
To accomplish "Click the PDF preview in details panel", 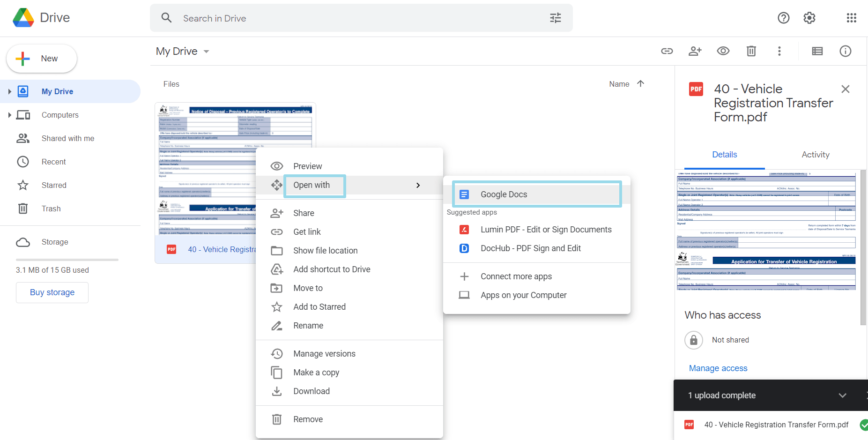I will point(766,231).
